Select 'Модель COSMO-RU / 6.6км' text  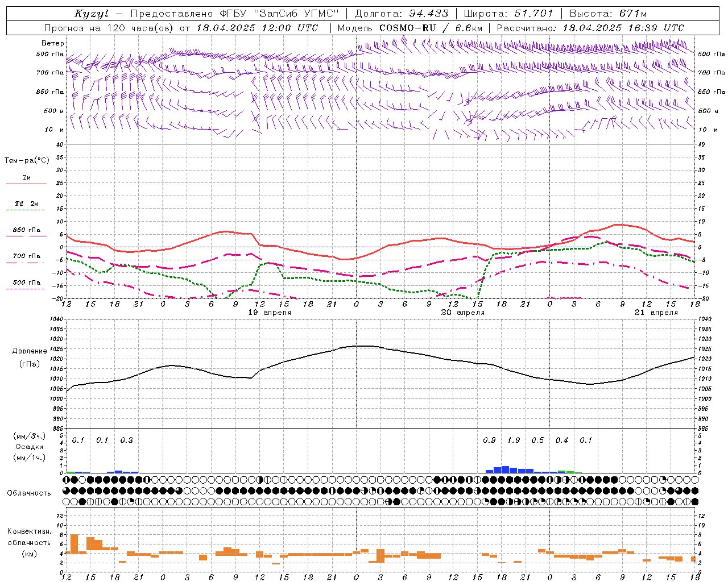[409, 28]
